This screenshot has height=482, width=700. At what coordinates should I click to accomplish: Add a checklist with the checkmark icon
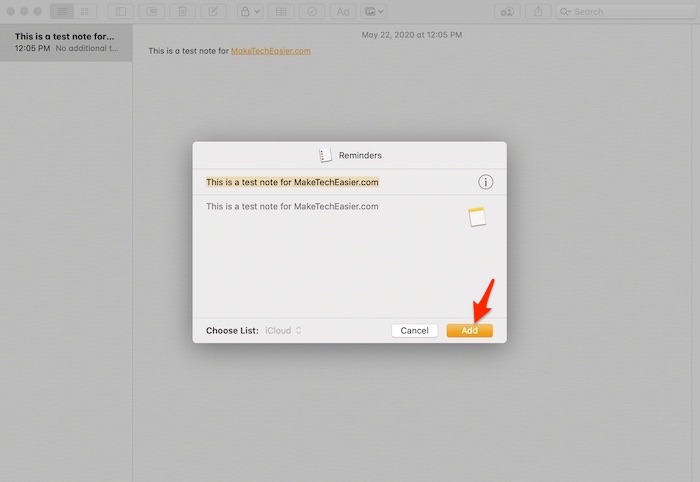point(312,12)
